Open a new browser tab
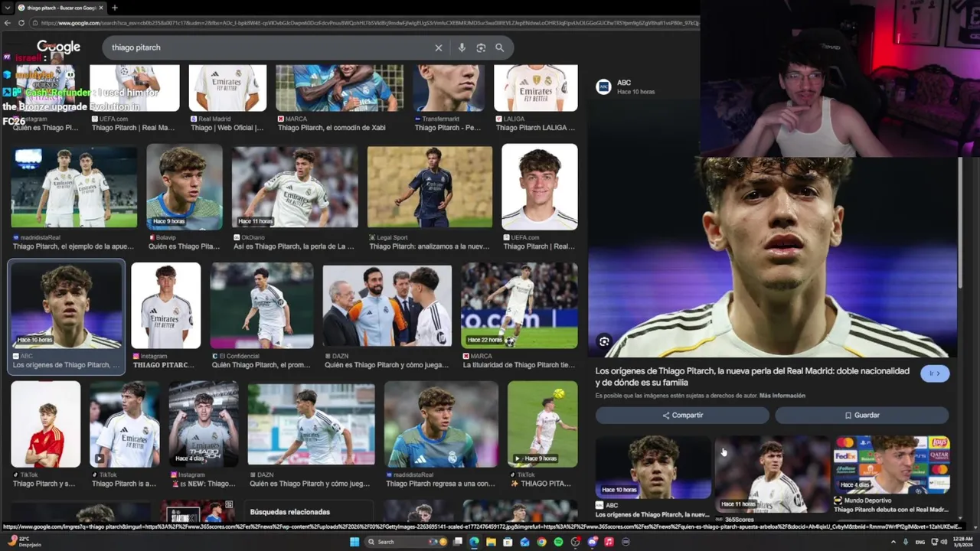 tap(114, 8)
